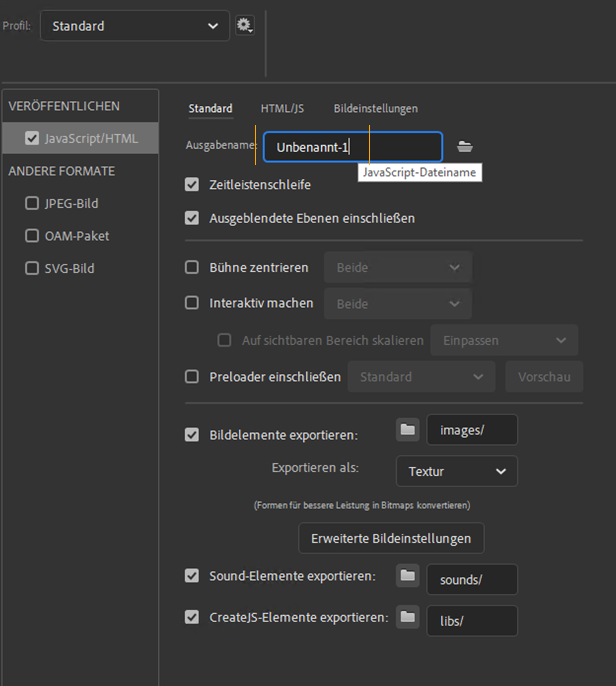Click the folder icon beside images/ field

(408, 430)
